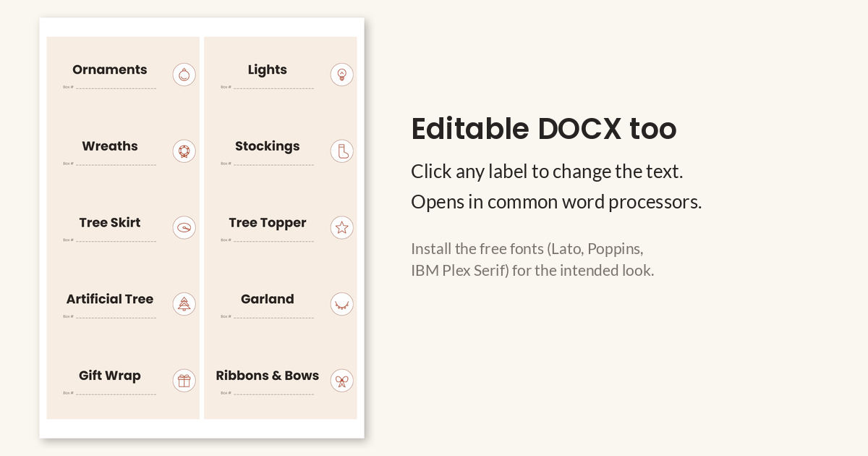
Task: Click the Ornaments label text
Action: click(110, 69)
